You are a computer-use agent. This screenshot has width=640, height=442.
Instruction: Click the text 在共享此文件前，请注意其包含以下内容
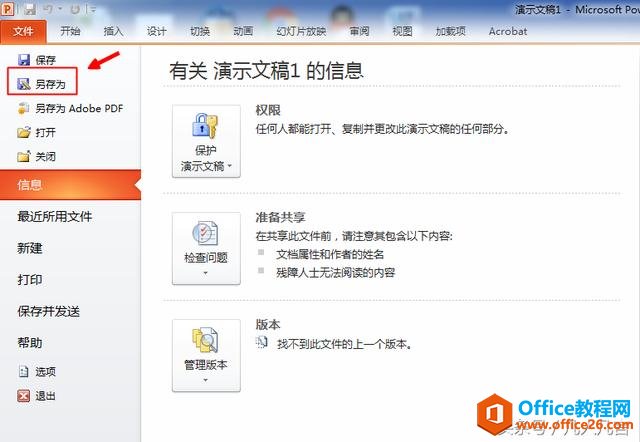354,236
